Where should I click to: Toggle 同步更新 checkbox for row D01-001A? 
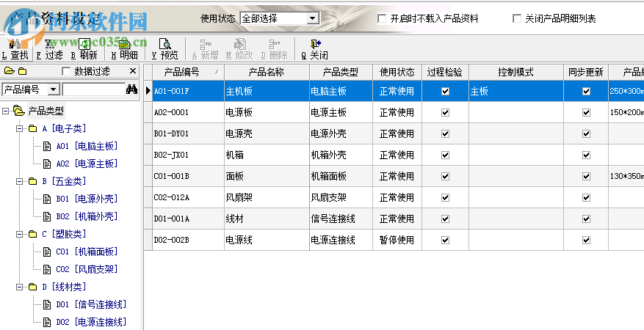pos(586,219)
